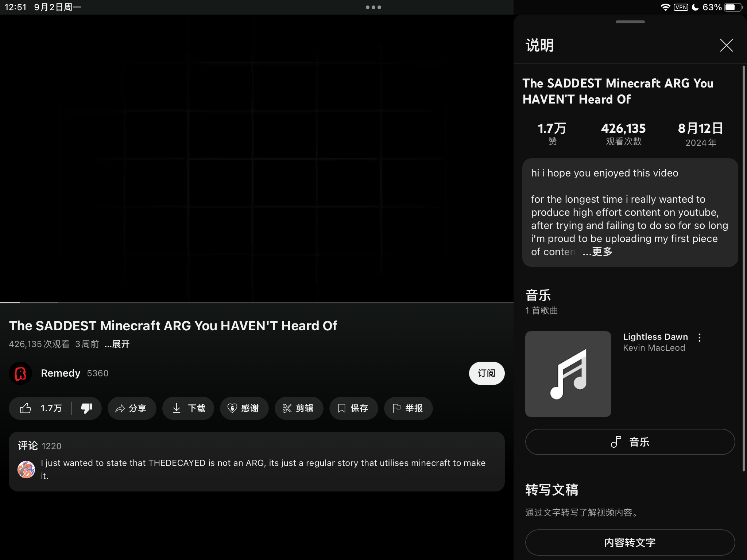This screenshot has width=747, height=560.
Task: Subscribe to the Remedy channel
Action: (x=486, y=373)
